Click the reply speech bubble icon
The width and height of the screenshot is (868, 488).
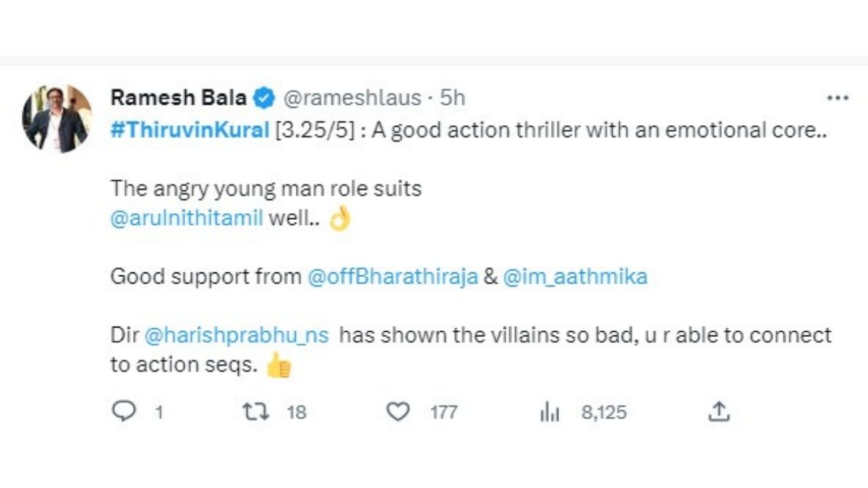[125, 412]
